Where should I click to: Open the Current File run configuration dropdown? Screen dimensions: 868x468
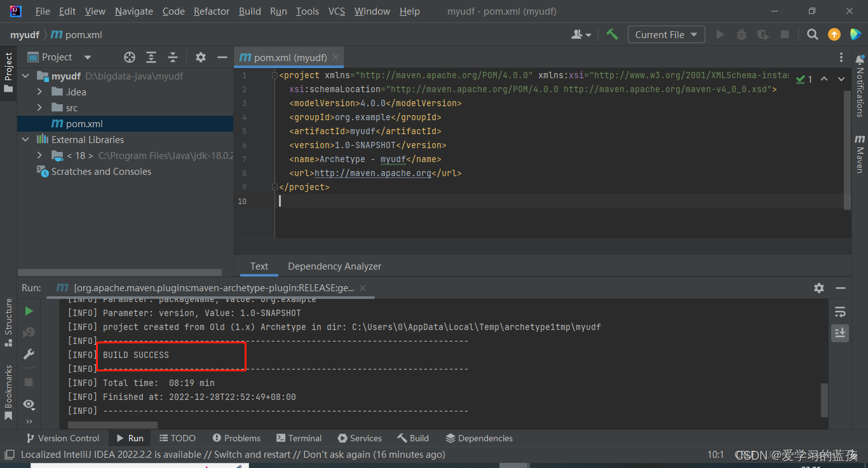coord(666,34)
